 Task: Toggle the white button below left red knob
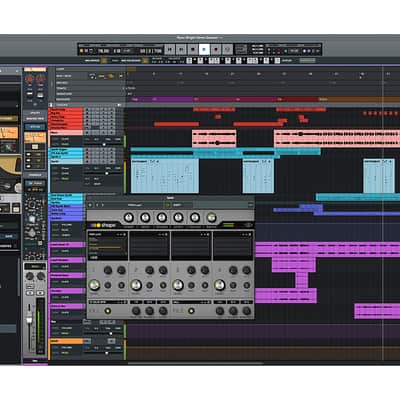click(30, 95)
